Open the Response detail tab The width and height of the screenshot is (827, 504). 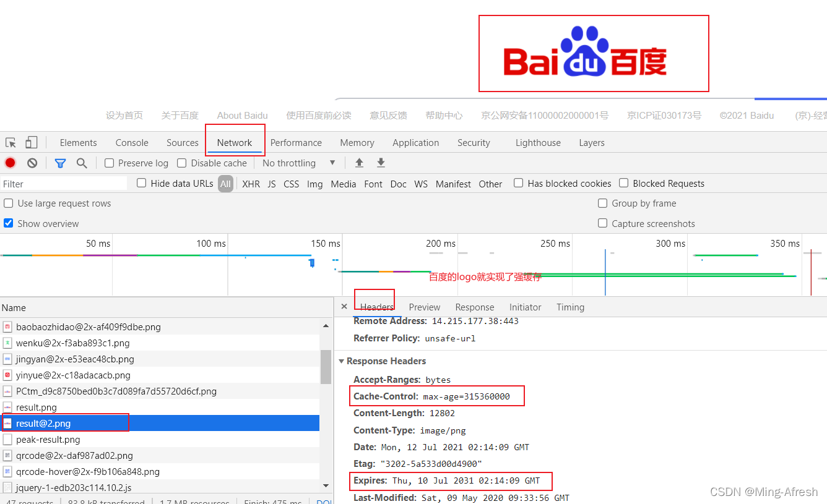(475, 307)
